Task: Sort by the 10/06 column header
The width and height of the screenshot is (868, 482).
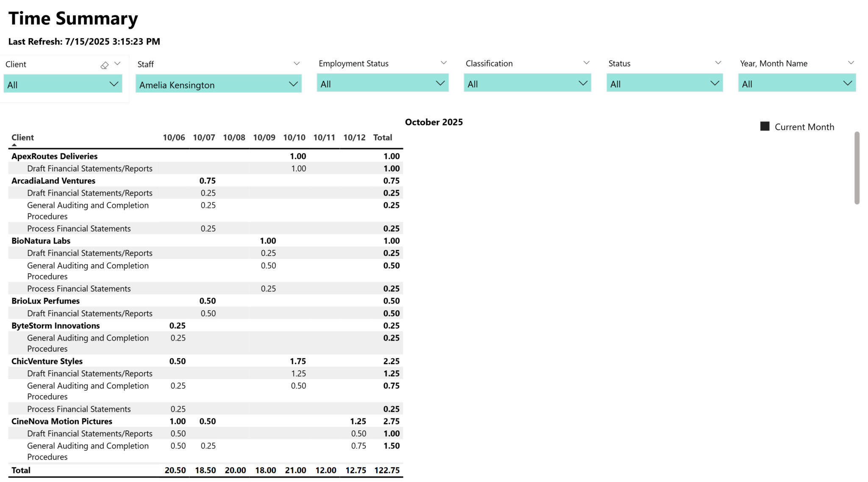Action: (x=174, y=138)
